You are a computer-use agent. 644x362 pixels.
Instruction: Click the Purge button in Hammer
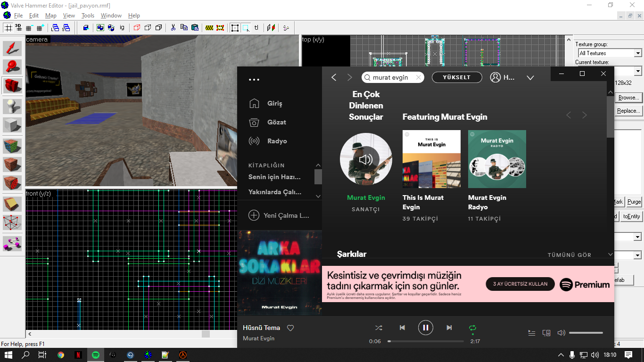pos(634,202)
